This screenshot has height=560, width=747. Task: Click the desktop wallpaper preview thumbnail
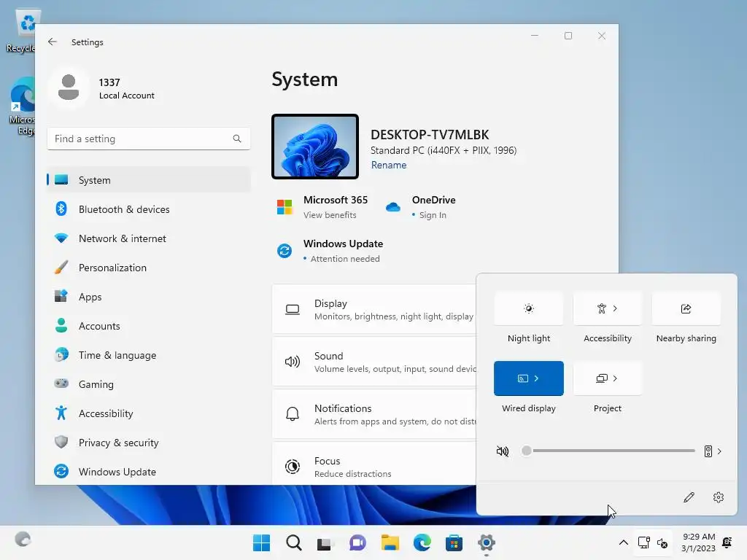pos(315,147)
